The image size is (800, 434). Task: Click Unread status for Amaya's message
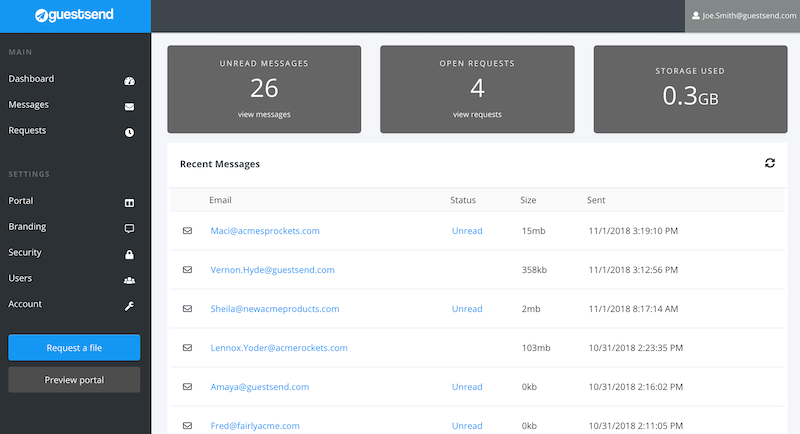467,387
